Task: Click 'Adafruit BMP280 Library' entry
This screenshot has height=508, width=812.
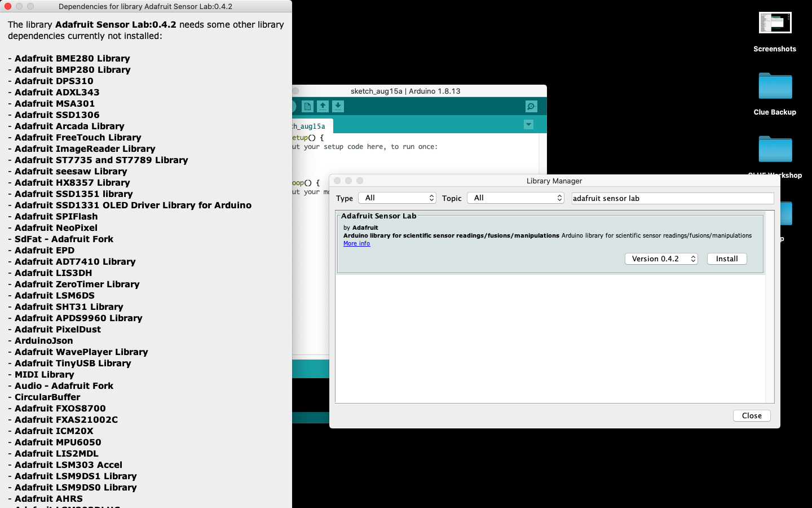Action: [73, 69]
